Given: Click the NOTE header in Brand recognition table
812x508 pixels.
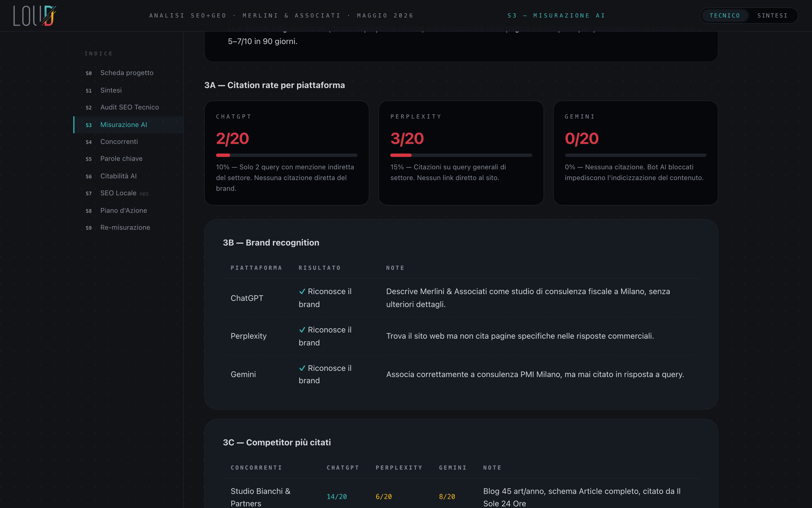Looking at the screenshot, I should pyautogui.click(x=395, y=268).
